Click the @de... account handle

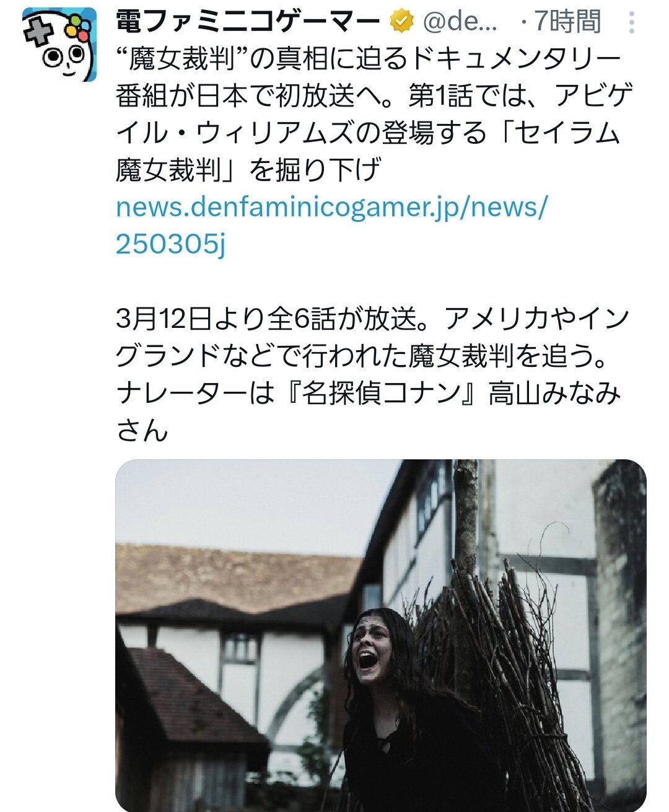460,22
